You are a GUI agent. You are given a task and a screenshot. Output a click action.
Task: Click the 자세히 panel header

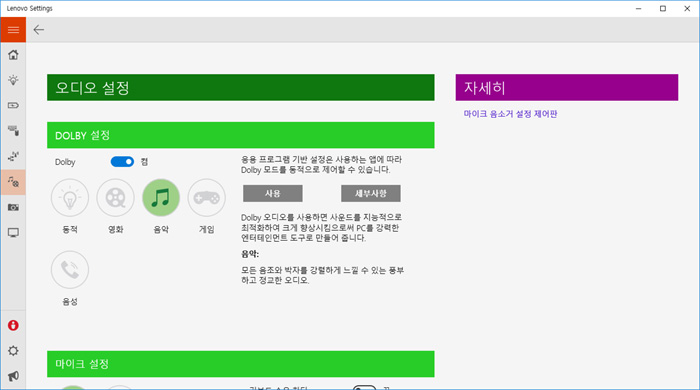[x=567, y=87]
